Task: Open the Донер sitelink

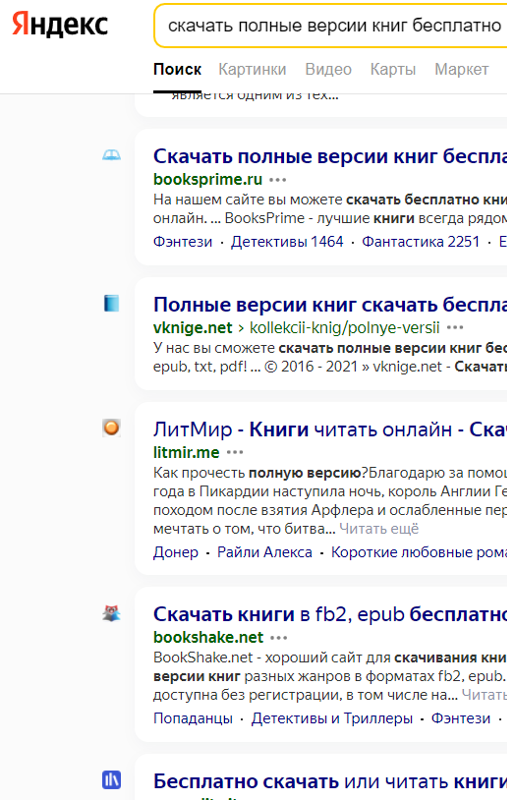Action: [x=175, y=552]
